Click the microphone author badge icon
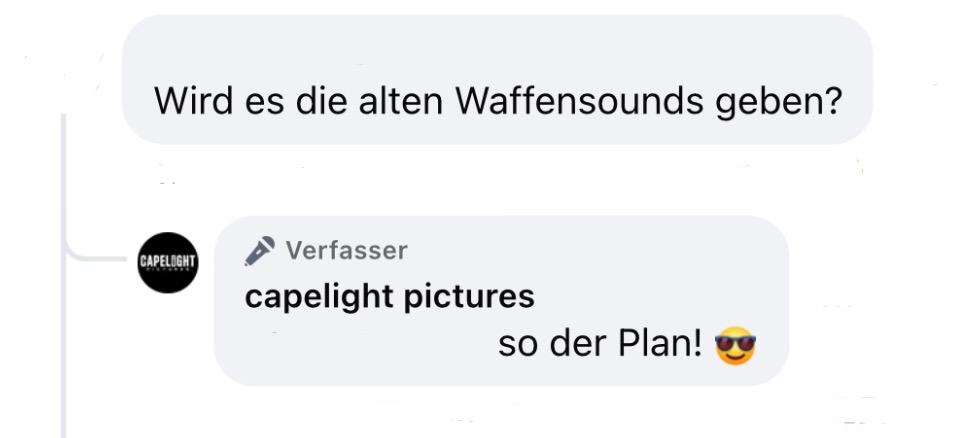 pos(260,251)
